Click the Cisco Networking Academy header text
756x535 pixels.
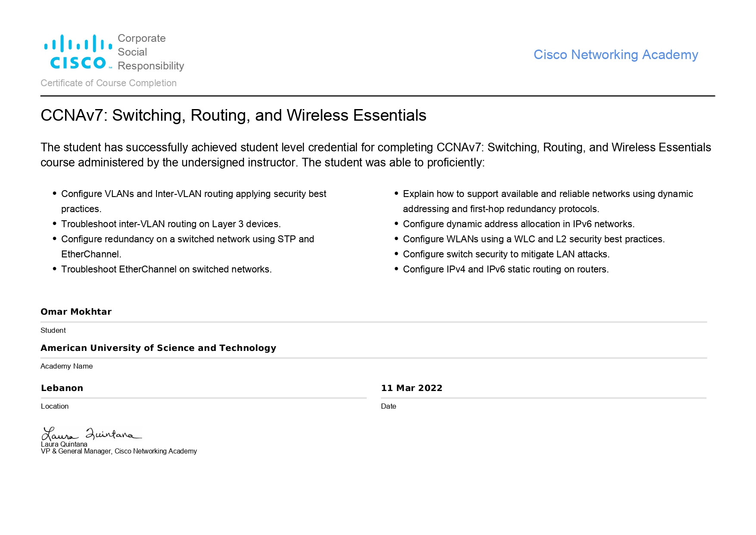(x=615, y=55)
